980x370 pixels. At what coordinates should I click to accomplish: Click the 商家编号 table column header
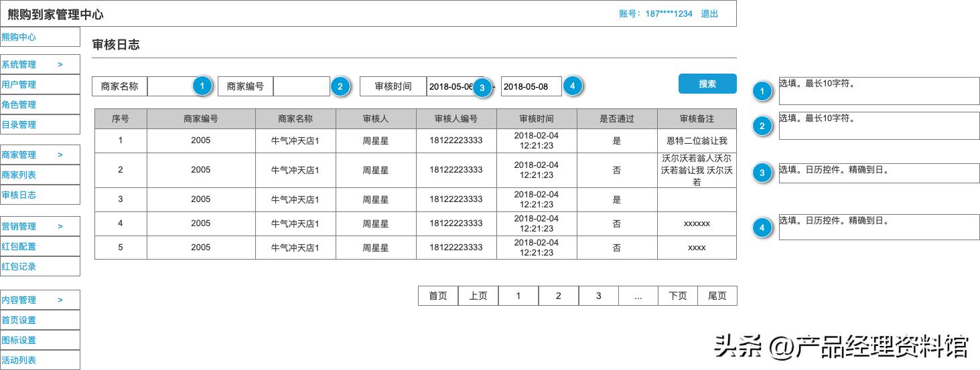click(x=201, y=119)
